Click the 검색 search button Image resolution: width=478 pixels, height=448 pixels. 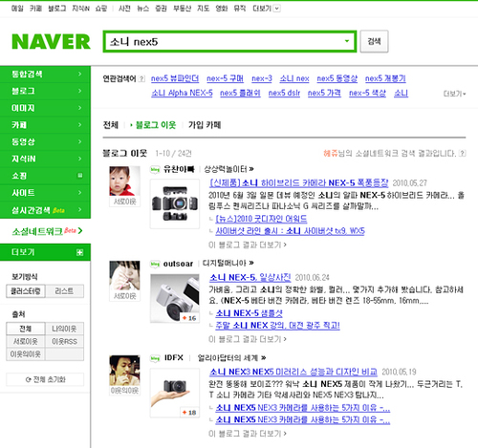click(374, 41)
